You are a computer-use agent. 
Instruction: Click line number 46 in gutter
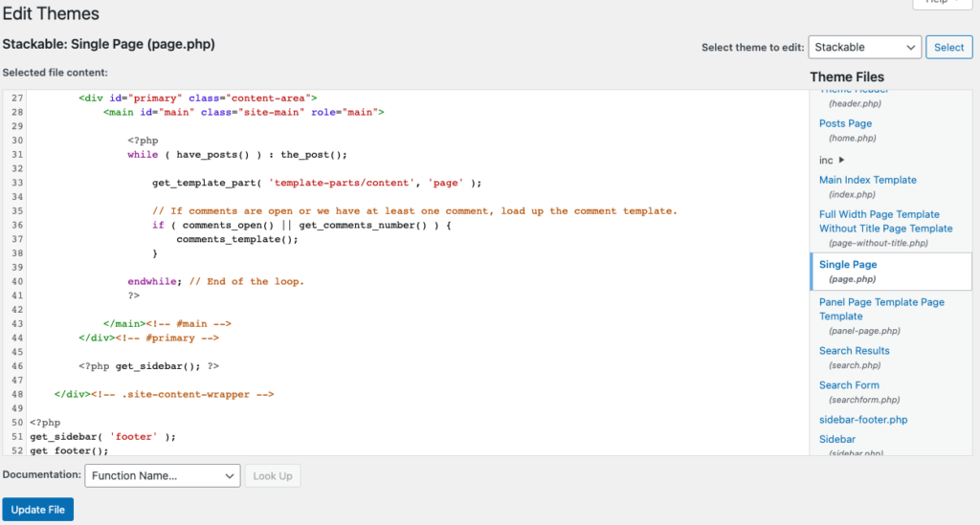(17, 366)
